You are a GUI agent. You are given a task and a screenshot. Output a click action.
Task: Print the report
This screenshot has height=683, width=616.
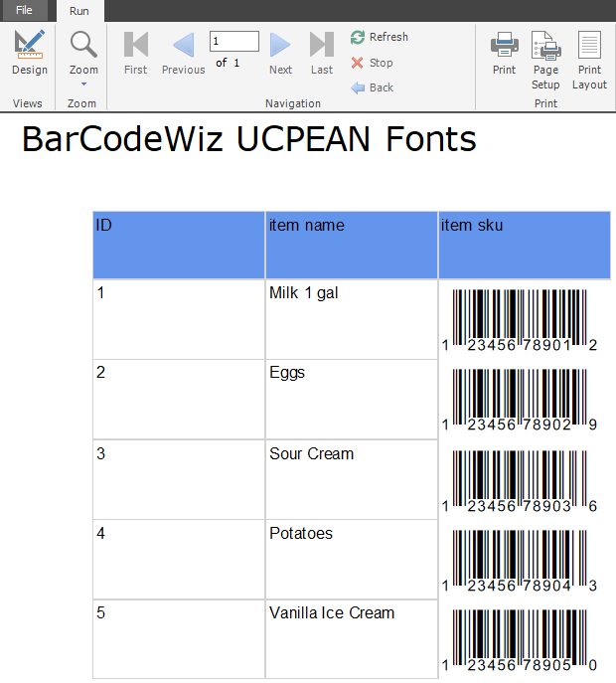(504, 53)
